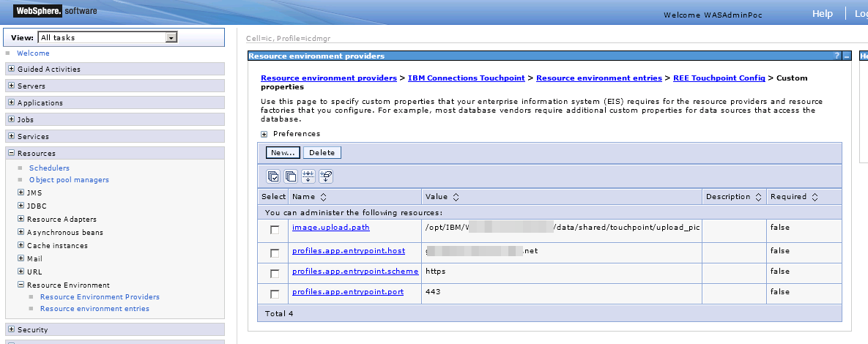Expand the Services navigation section

(11, 136)
